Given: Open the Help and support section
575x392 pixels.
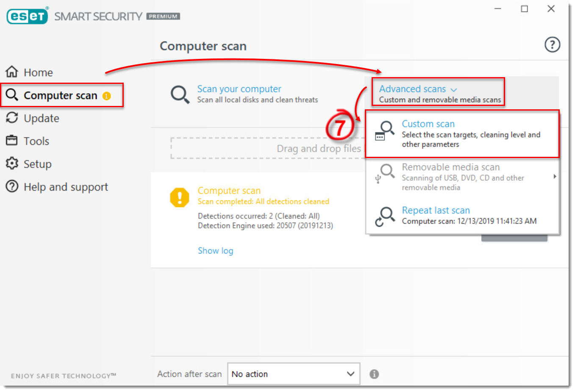Looking at the screenshot, I should tap(66, 186).
